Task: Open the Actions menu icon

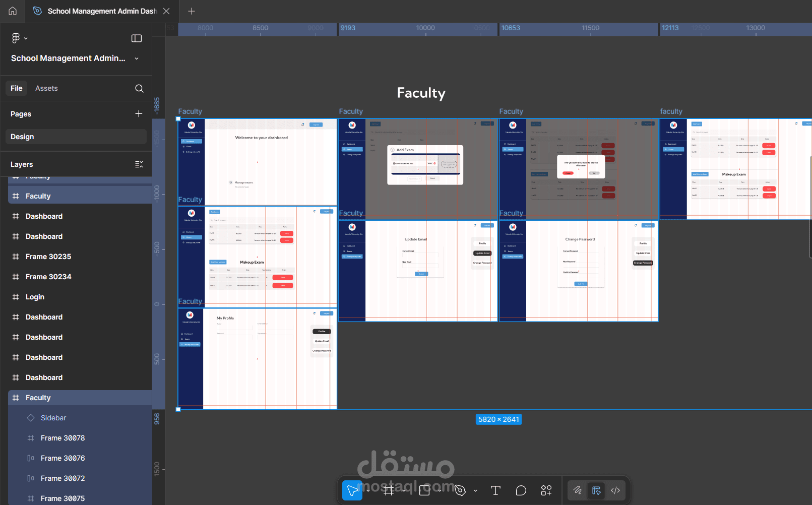Action: 546,490
